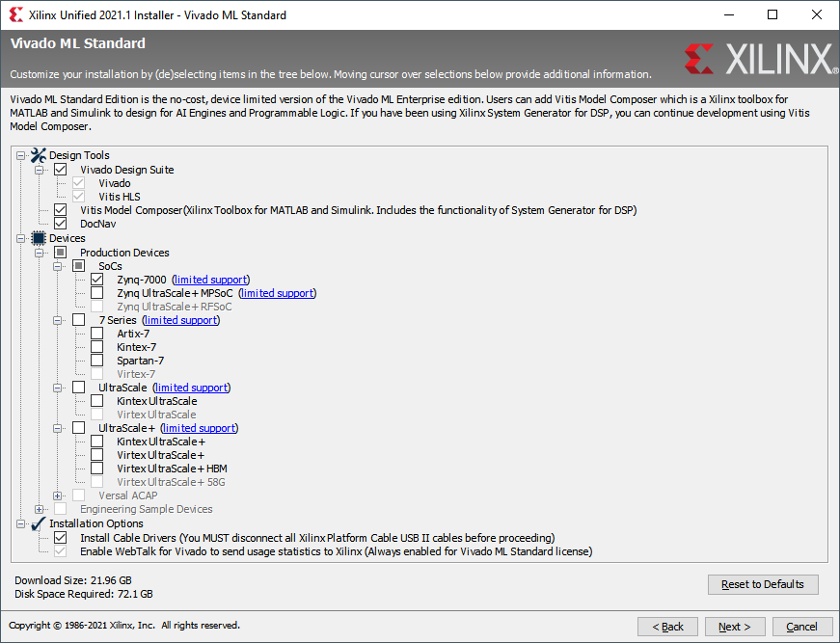Click the Installation Options checkmark icon
Screen dimensions: 840x643
[x=39, y=523]
